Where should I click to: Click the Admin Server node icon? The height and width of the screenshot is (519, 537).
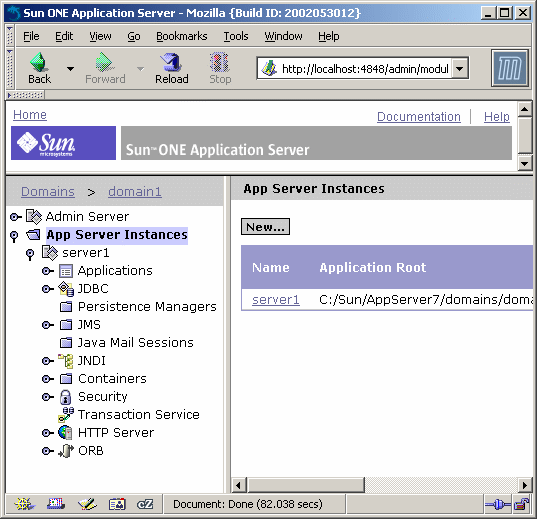pos(34,217)
